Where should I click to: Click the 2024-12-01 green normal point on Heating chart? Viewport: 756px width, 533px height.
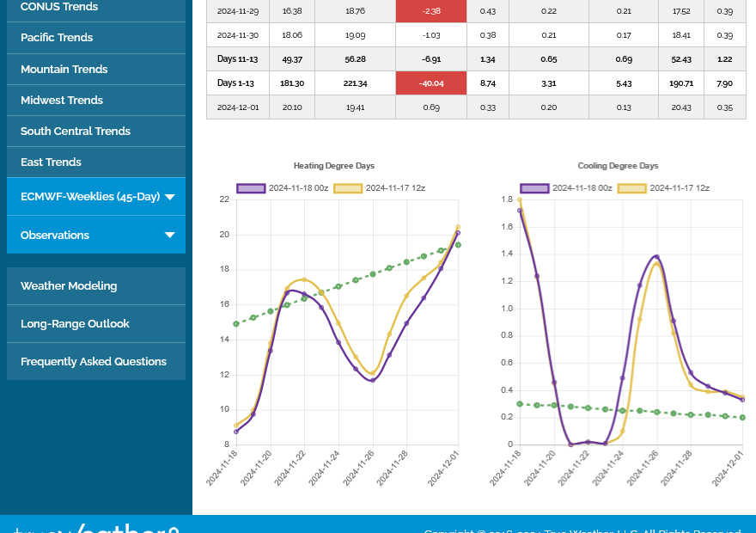tap(459, 245)
